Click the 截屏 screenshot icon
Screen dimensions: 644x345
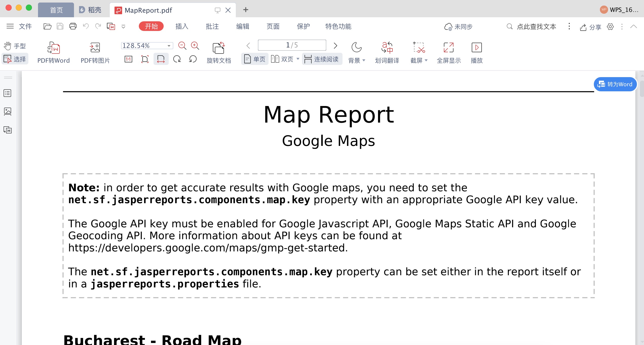click(419, 47)
